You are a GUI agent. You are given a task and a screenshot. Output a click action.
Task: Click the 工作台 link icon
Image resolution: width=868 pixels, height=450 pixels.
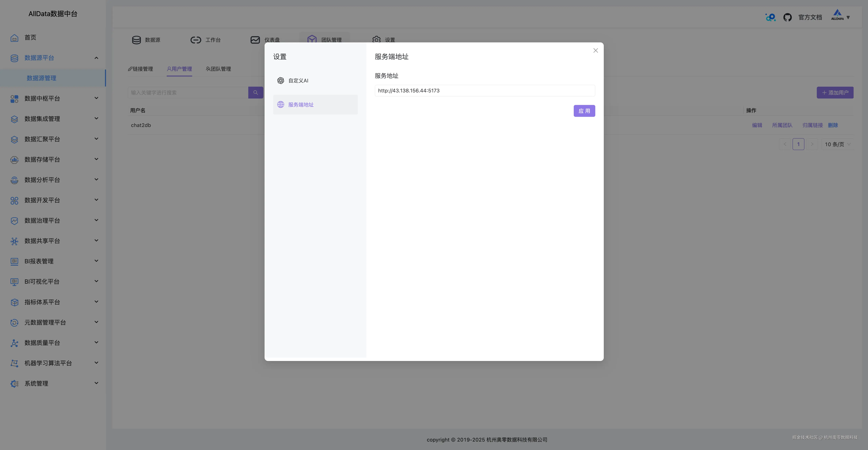click(x=195, y=40)
